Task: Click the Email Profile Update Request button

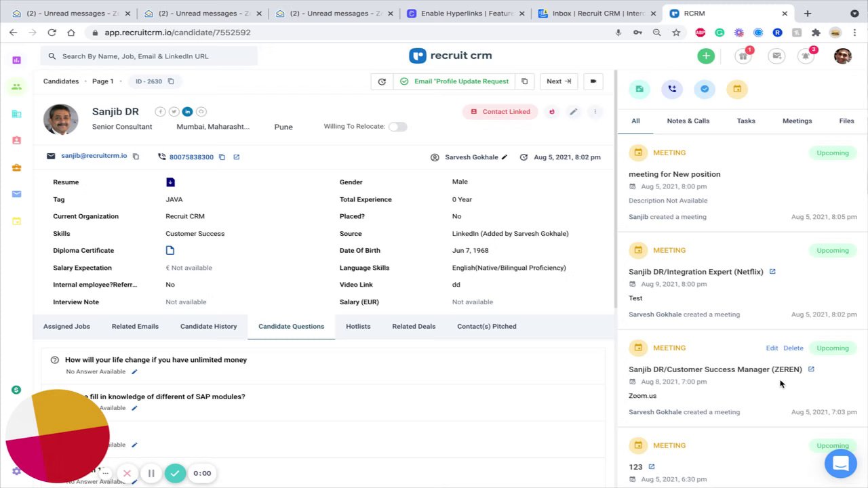Action: (454, 81)
